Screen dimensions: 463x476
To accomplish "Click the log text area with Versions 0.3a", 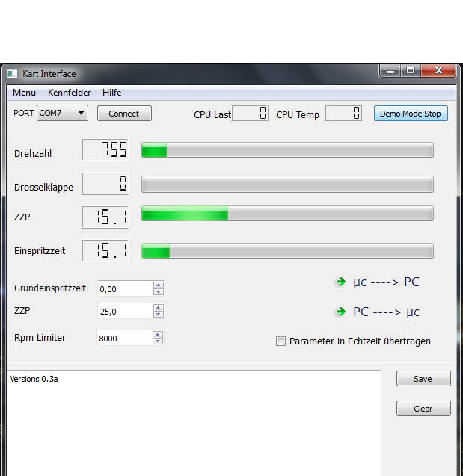I will click(194, 423).
